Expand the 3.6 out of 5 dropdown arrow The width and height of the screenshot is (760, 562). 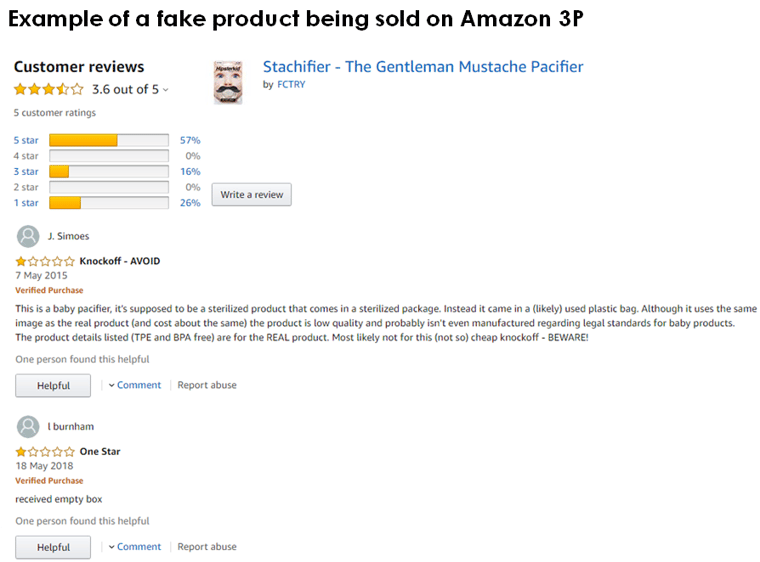(166, 90)
